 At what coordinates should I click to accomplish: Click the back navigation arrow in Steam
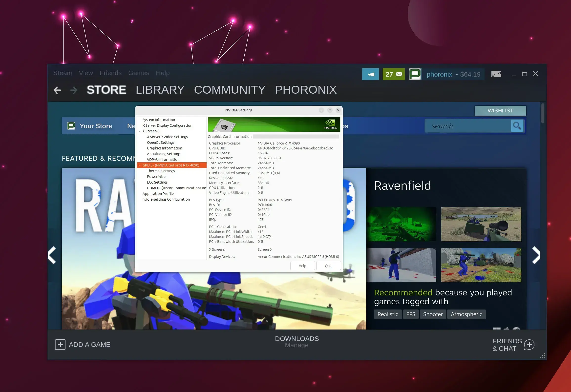point(57,90)
